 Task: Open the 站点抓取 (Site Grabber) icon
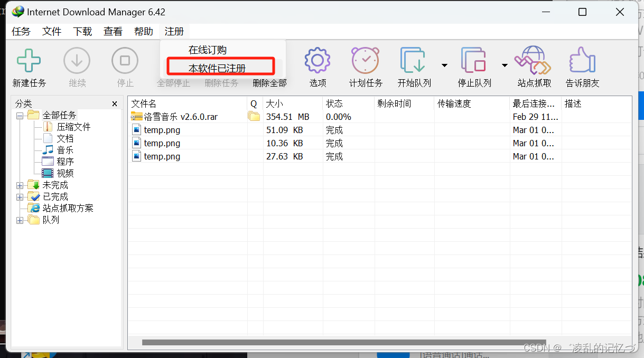click(533, 62)
